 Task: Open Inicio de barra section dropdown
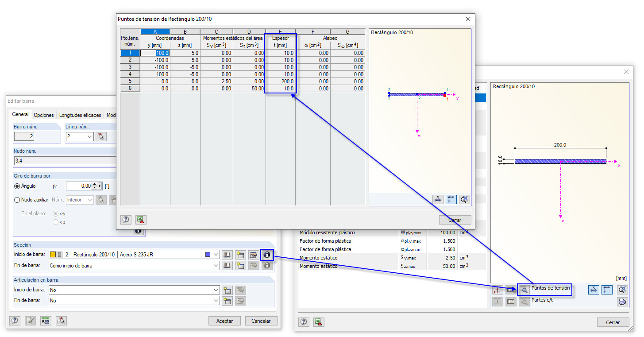[x=216, y=255]
